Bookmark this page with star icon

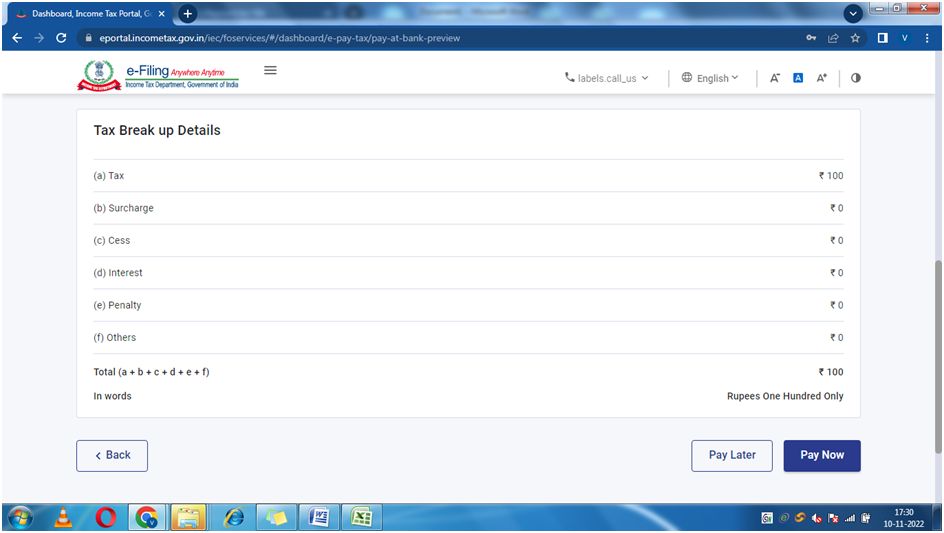tap(856, 38)
